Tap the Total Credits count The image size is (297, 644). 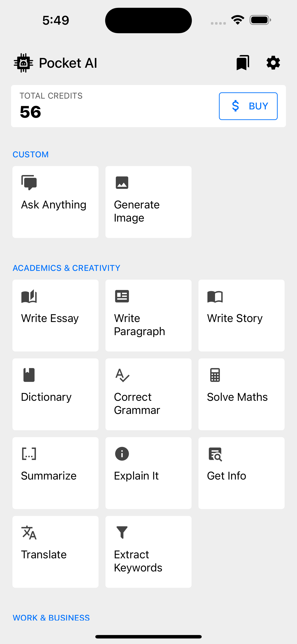click(30, 112)
